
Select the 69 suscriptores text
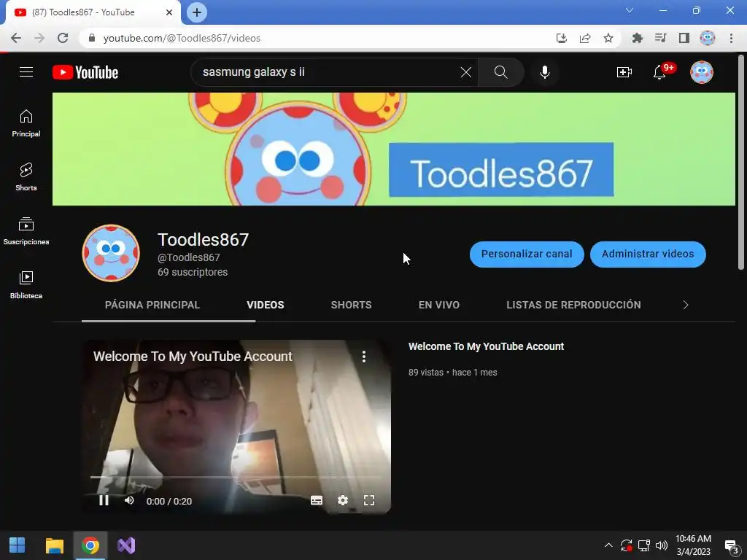tap(193, 272)
